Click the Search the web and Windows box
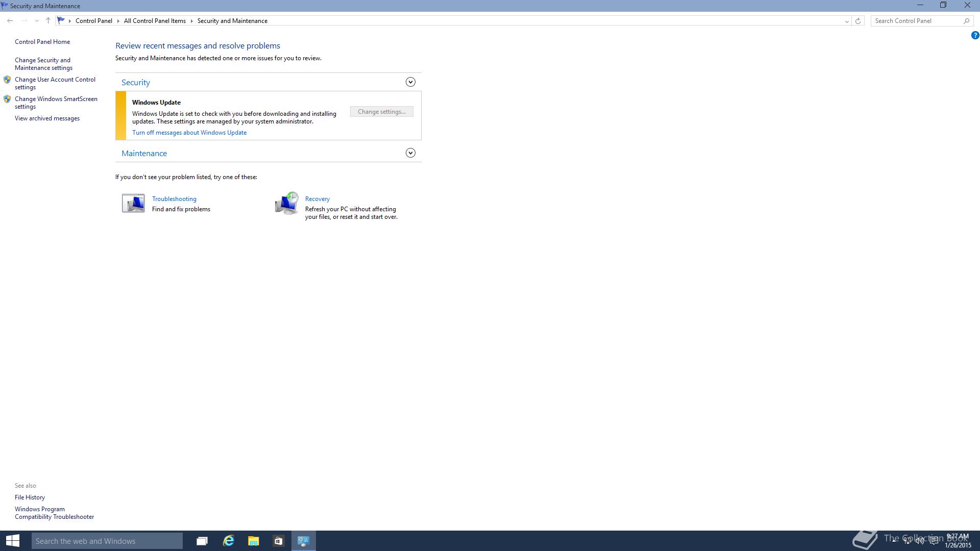The width and height of the screenshot is (980, 551). coord(107,541)
